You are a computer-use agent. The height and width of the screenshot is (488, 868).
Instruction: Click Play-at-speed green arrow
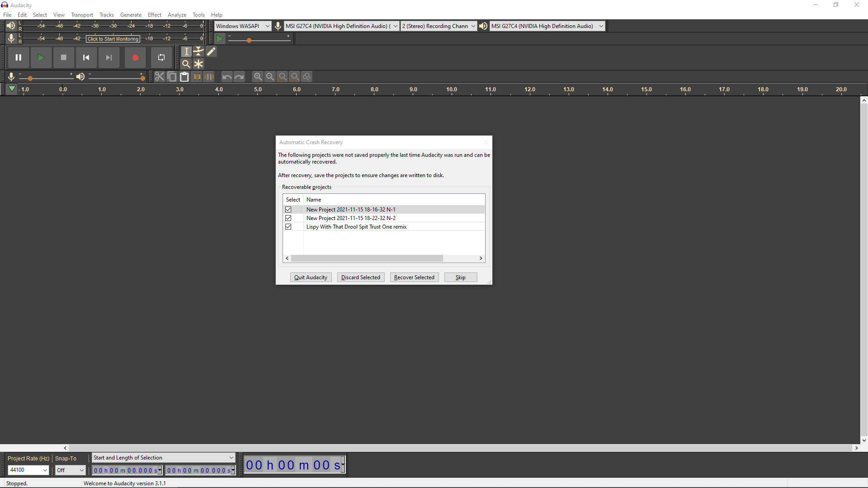pyautogui.click(x=220, y=39)
